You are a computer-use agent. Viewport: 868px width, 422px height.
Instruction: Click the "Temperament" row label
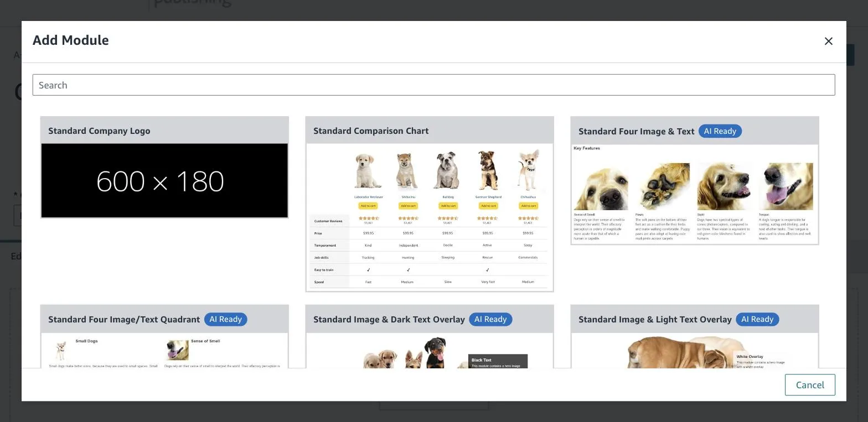click(325, 246)
